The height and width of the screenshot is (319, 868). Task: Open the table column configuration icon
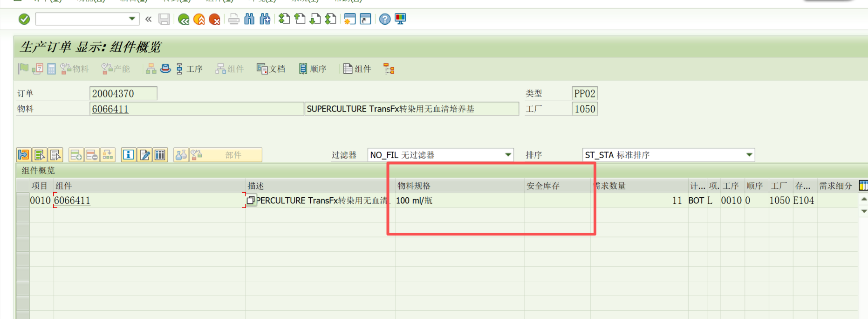(863, 186)
